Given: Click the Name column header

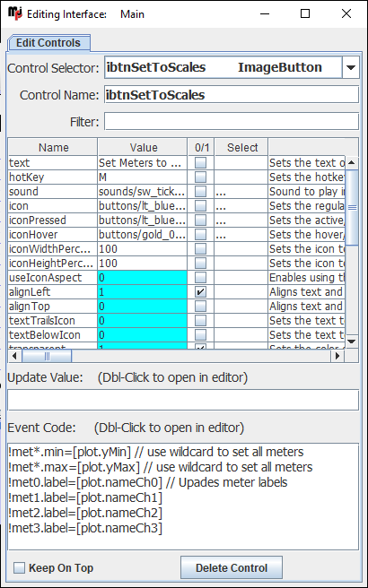Looking at the screenshot, I should (x=53, y=147).
